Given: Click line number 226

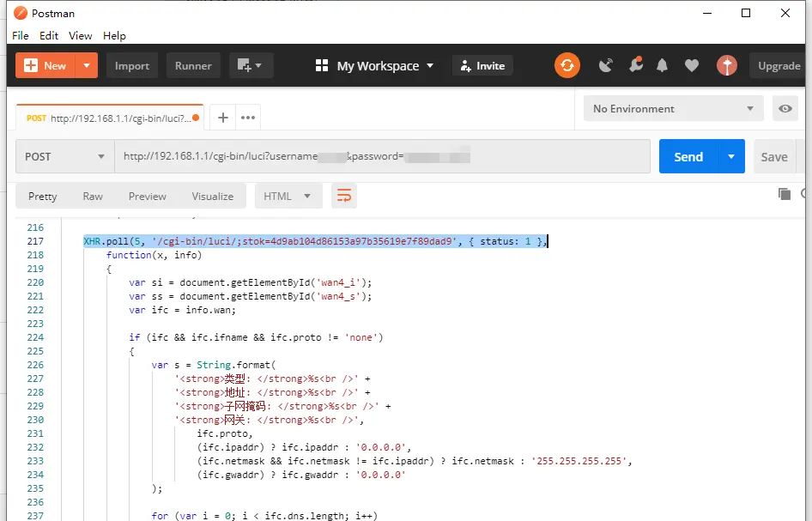Looking at the screenshot, I should [35, 365].
